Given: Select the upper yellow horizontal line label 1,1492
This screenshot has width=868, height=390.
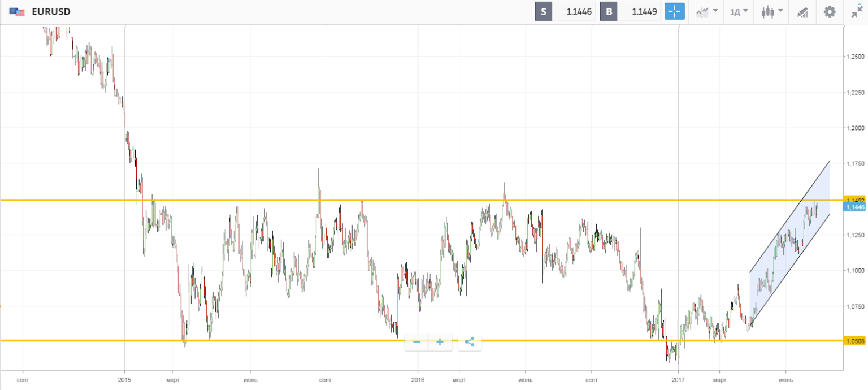Looking at the screenshot, I should pos(856,200).
